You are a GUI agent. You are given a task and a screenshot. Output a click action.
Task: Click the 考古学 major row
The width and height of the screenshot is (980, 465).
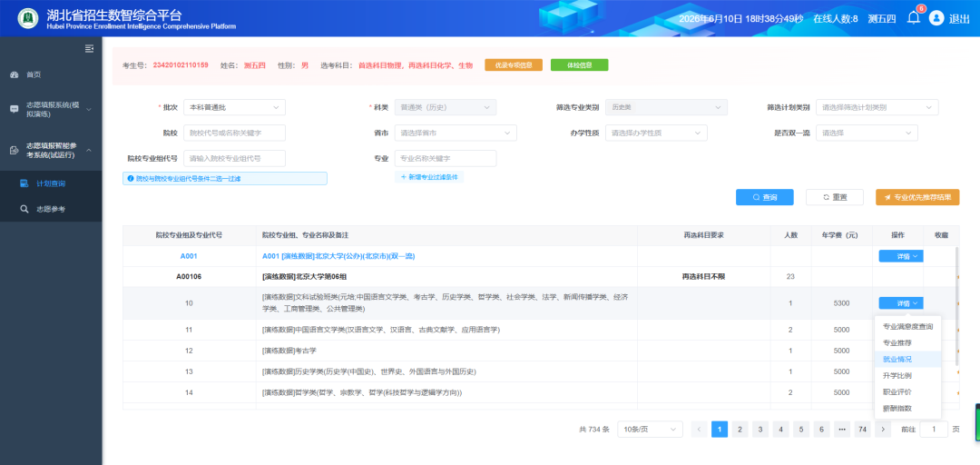[541, 351]
